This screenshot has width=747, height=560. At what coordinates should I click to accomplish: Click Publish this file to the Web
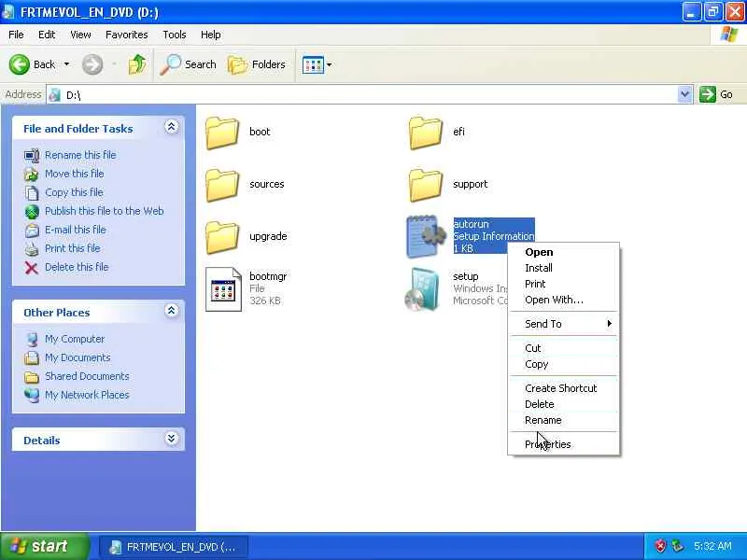[x=105, y=211]
